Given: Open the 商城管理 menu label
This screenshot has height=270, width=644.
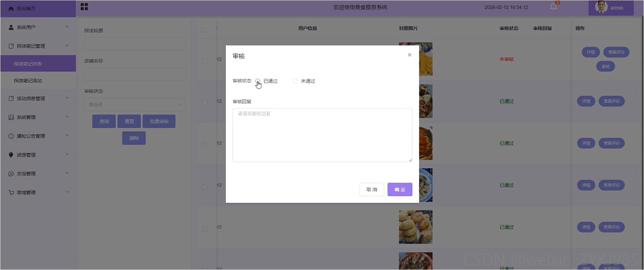Looking at the screenshot, I should pyautogui.click(x=26, y=193).
